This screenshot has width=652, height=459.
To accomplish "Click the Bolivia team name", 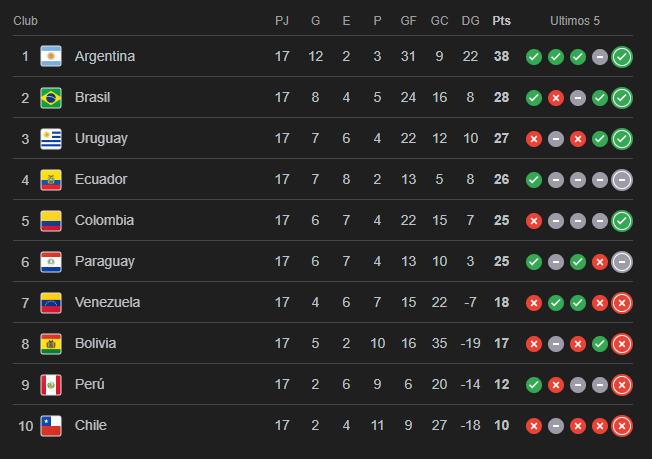I will pyautogui.click(x=95, y=343).
